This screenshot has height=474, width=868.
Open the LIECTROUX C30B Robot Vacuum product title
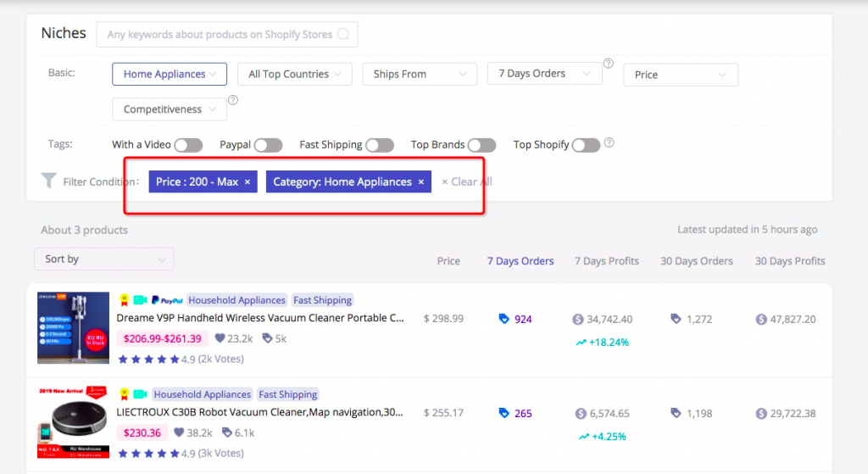click(x=259, y=412)
